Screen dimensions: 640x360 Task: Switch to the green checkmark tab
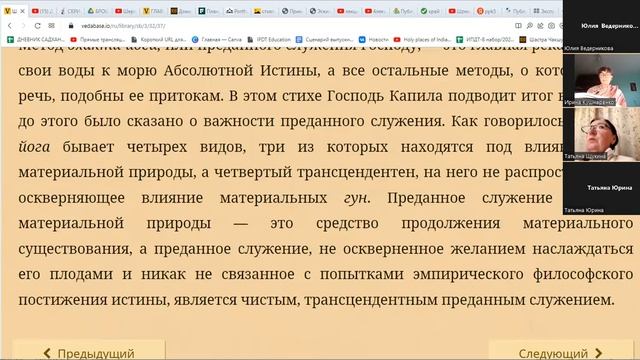point(430,11)
